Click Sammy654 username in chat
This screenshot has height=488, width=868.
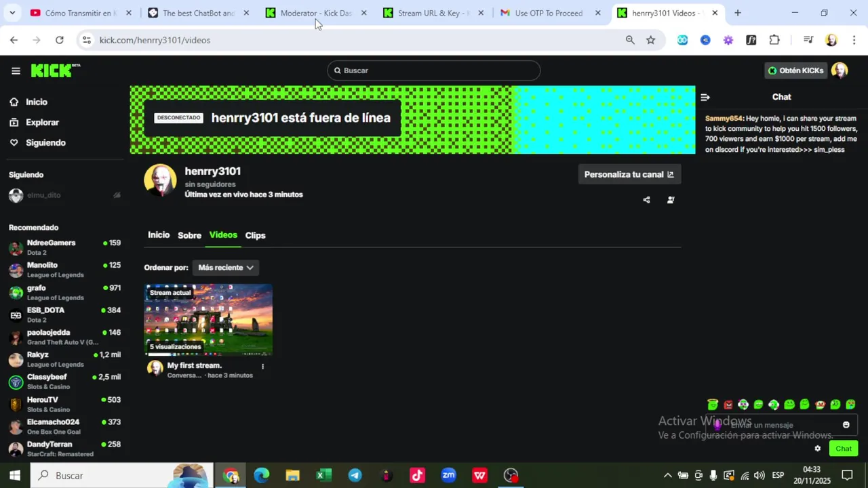[x=724, y=119]
